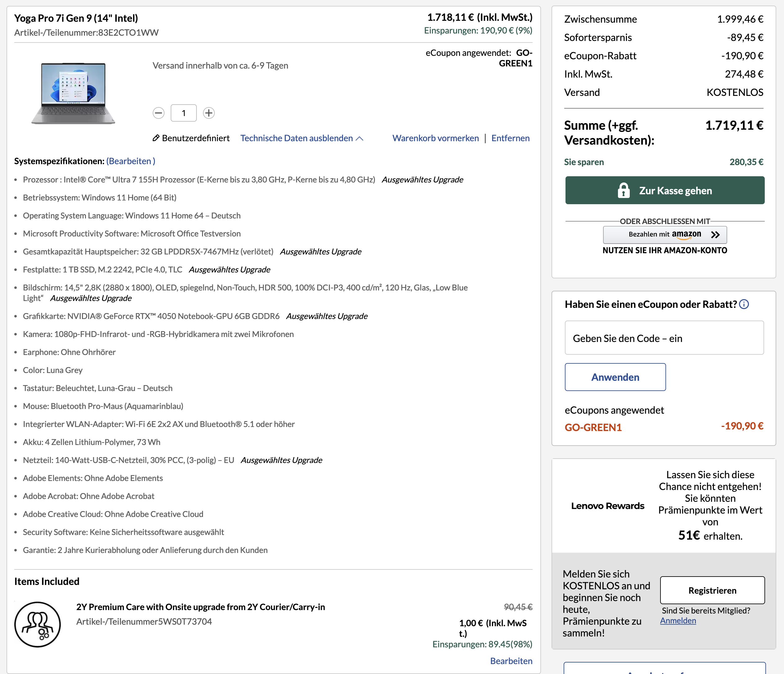
Task: Click the lock icon on the checkout button
Action: 624,190
